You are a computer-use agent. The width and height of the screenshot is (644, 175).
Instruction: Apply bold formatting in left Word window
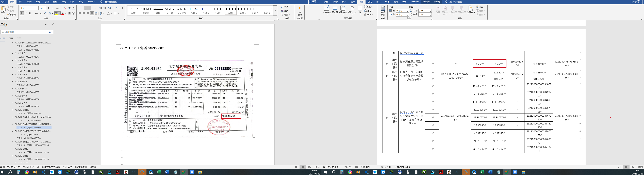(x=22, y=13)
